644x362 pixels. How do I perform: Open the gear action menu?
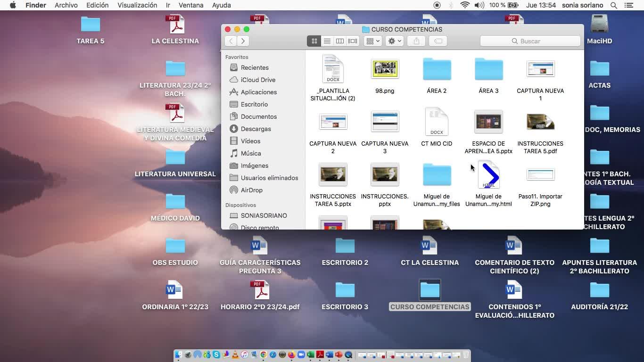pos(394,41)
